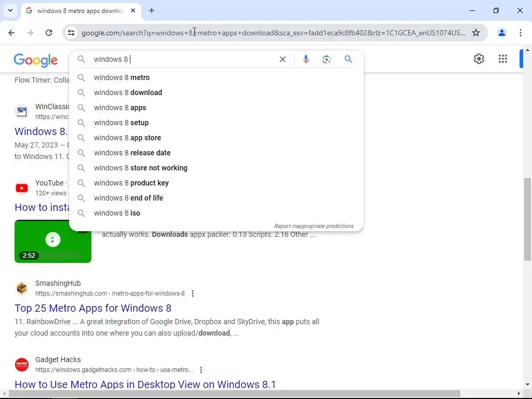Open the Chrome profile avatar
532x399 pixels.
(502, 33)
